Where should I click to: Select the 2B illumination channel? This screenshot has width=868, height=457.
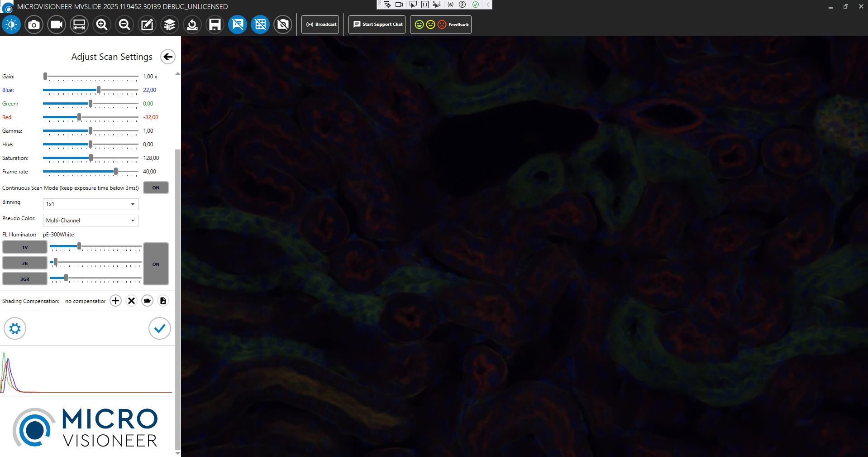pyautogui.click(x=25, y=263)
